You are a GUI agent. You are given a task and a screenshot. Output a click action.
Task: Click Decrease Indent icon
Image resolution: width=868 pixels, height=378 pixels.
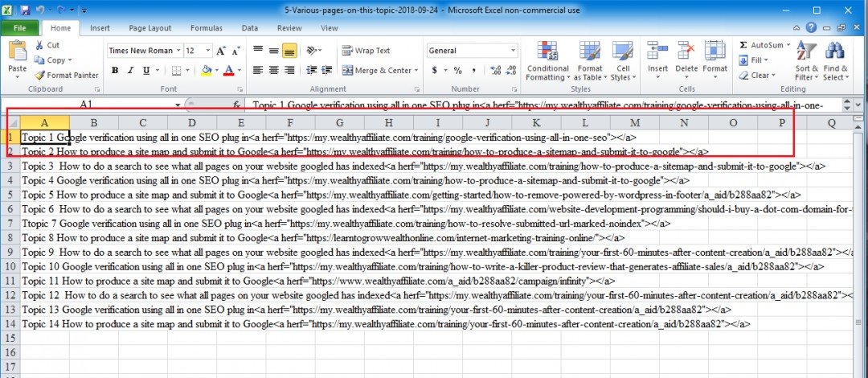click(312, 71)
